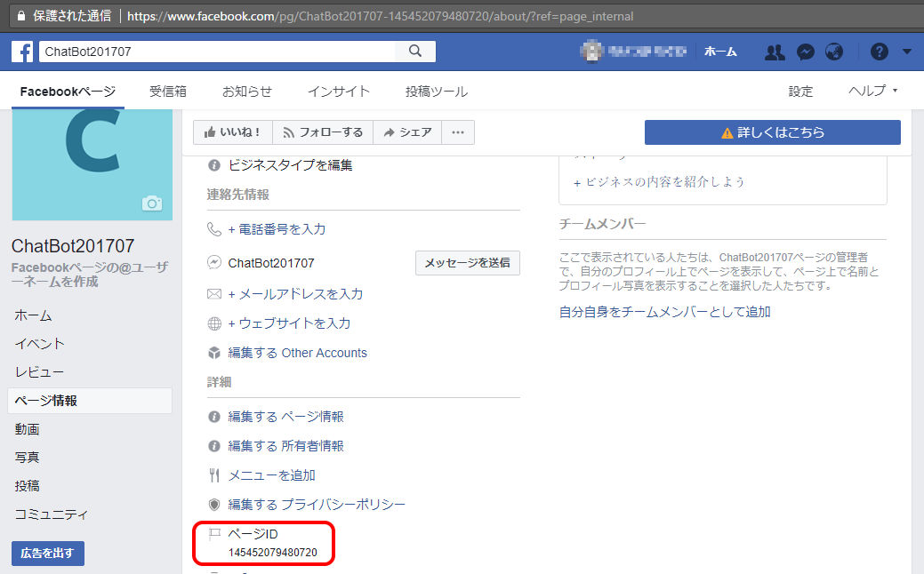
Task: Select ページ情報 in the left sidebar
Action: pos(90,401)
